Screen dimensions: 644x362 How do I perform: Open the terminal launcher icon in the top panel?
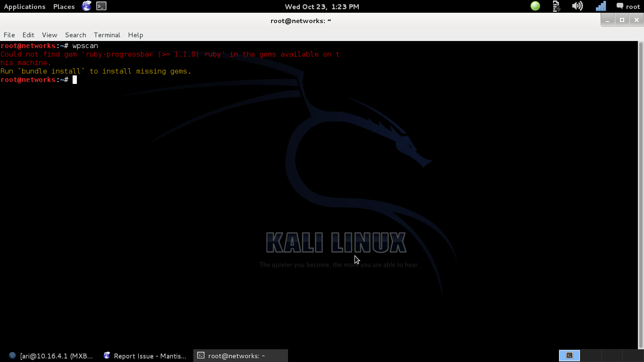(x=101, y=6)
